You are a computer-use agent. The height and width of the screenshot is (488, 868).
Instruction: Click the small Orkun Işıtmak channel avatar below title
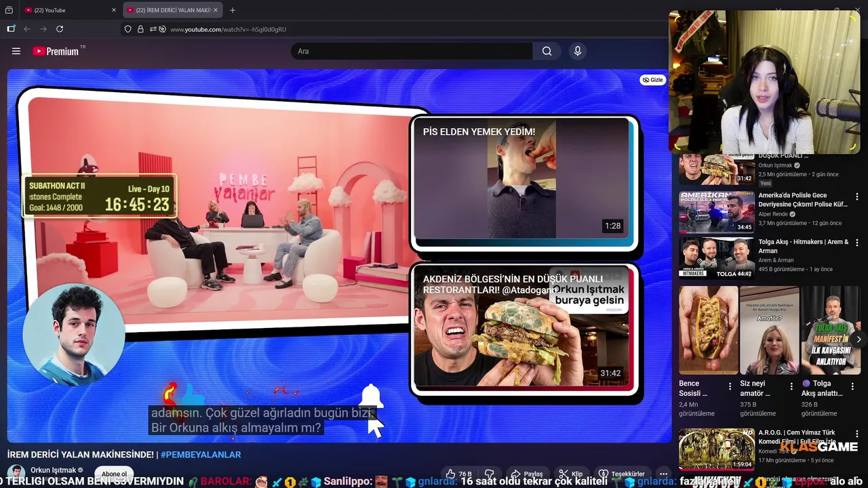tap(16, 473)
